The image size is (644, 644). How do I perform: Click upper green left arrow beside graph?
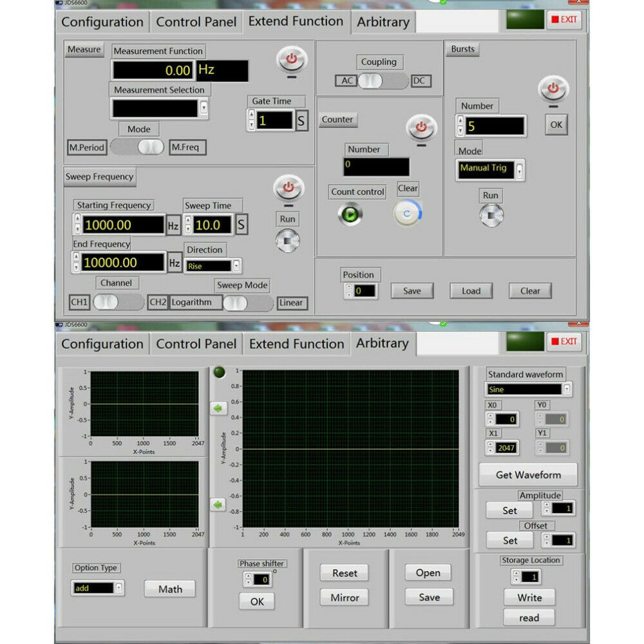(218, 408)
